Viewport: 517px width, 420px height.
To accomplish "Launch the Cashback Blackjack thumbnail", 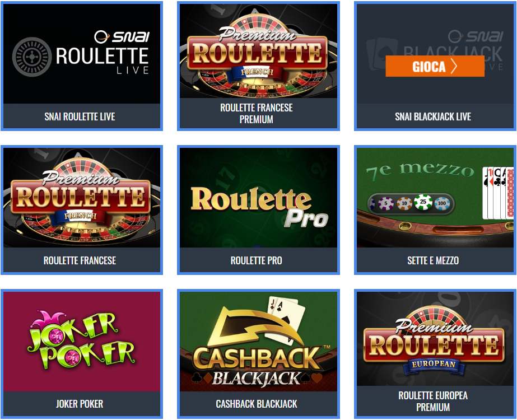I will point(259,342).
